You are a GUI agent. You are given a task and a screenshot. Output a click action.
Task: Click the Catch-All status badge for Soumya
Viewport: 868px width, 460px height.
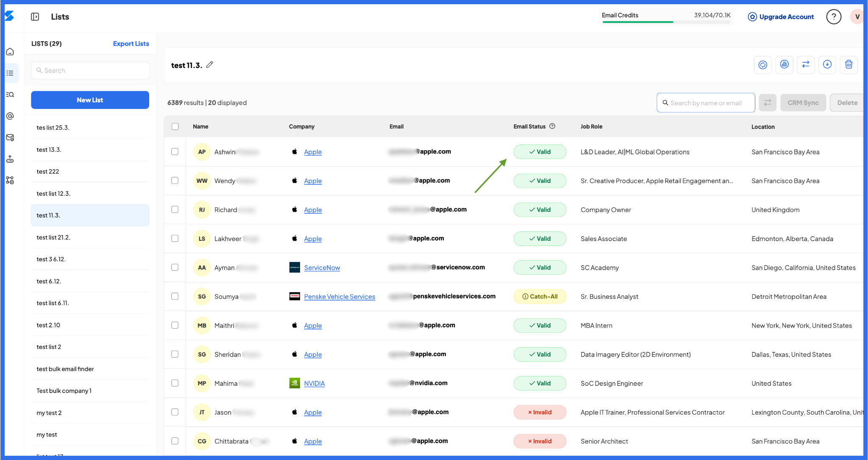pos(540,296)
